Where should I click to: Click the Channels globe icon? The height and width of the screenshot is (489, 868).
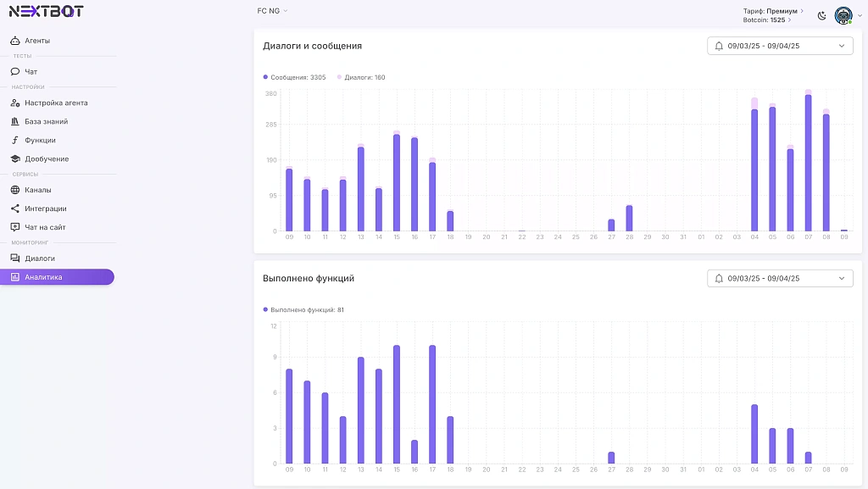click(x=15, y=190)
